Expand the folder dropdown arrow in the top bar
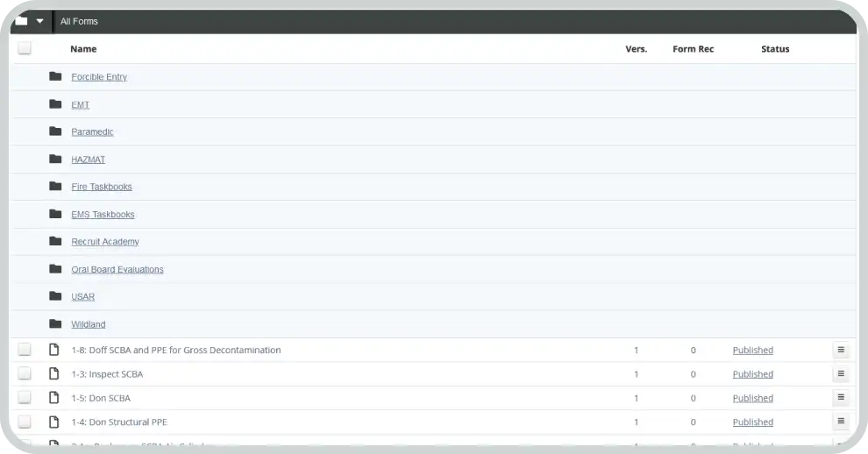 pyautogui.click(x=39, y=21)
